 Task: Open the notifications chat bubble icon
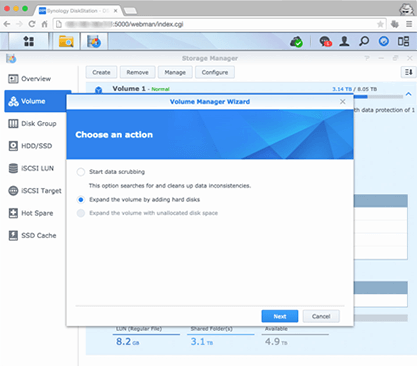(x=325, y=41)
